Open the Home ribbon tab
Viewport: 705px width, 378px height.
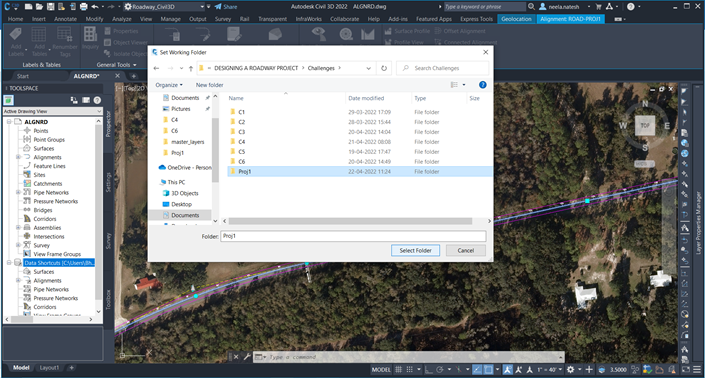tap(15, 19)
